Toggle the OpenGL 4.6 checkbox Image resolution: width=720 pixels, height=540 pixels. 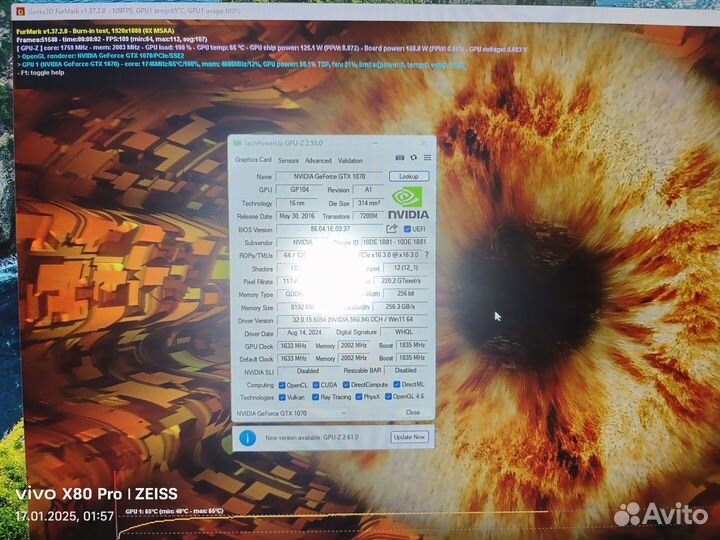(388, 396)
